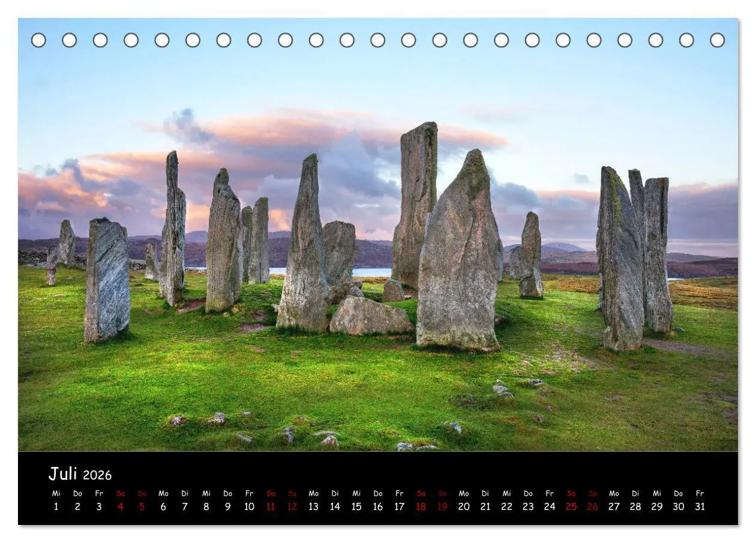Select day number 13 in the calendar row
Image resolution: width=756 pixels, height=543 pixels.
(x=313, y=506)
